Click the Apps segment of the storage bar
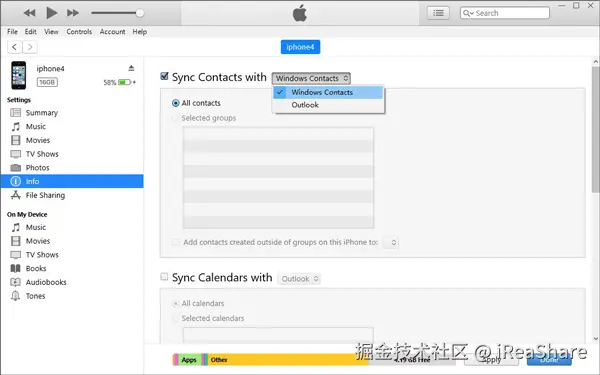 pyautogui.click(x=190, y=360)
